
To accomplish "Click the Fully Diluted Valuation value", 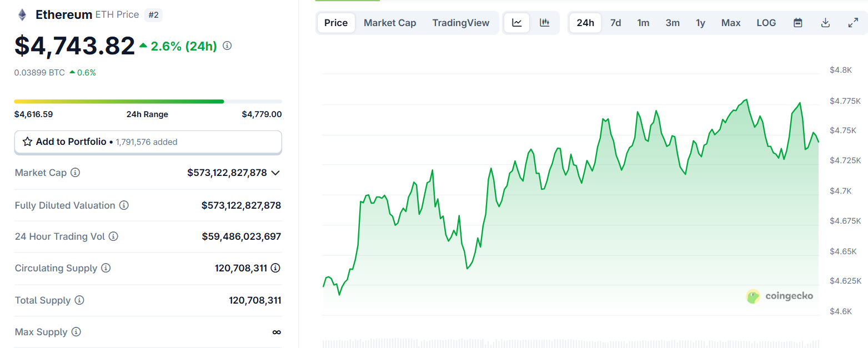I will [x=242, y=205].
